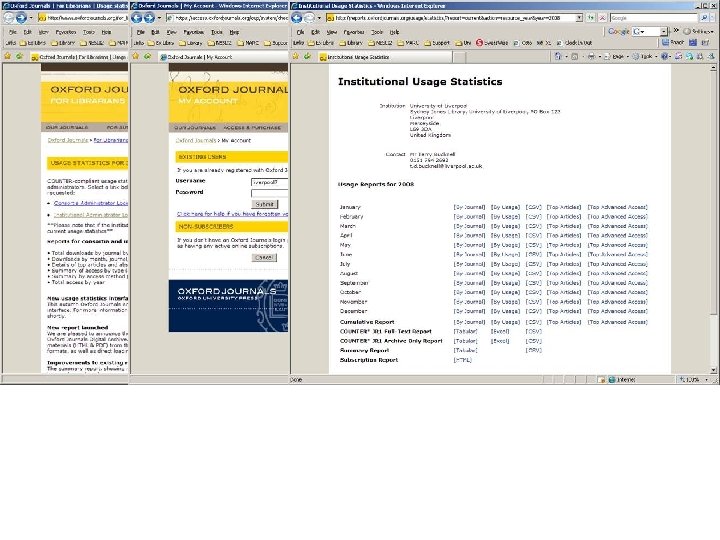Click Submit button in My Account login form
This screenshot has height=540, width=720.
click(x=264, y=204)
